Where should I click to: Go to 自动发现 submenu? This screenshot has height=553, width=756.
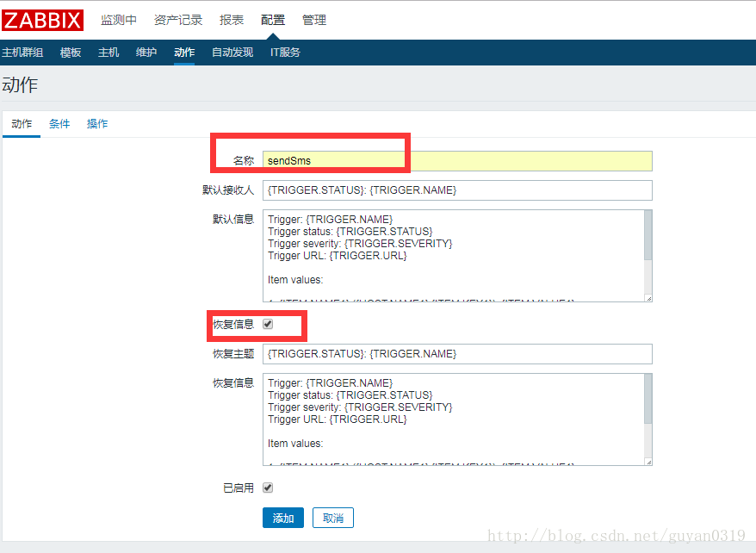pyautogui.click(x=232, y=52)
